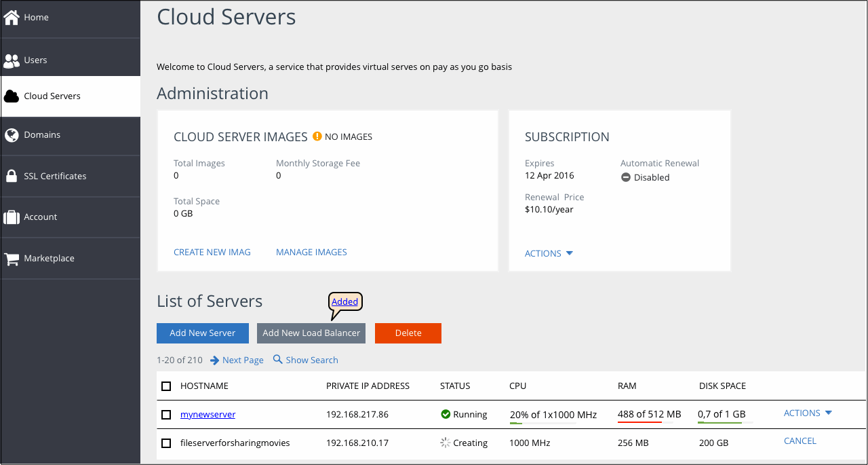Viewport: 868px width, 465px height.
Task: Click the fileserverforsharingmovies hostname text
Action: [235, 443]
